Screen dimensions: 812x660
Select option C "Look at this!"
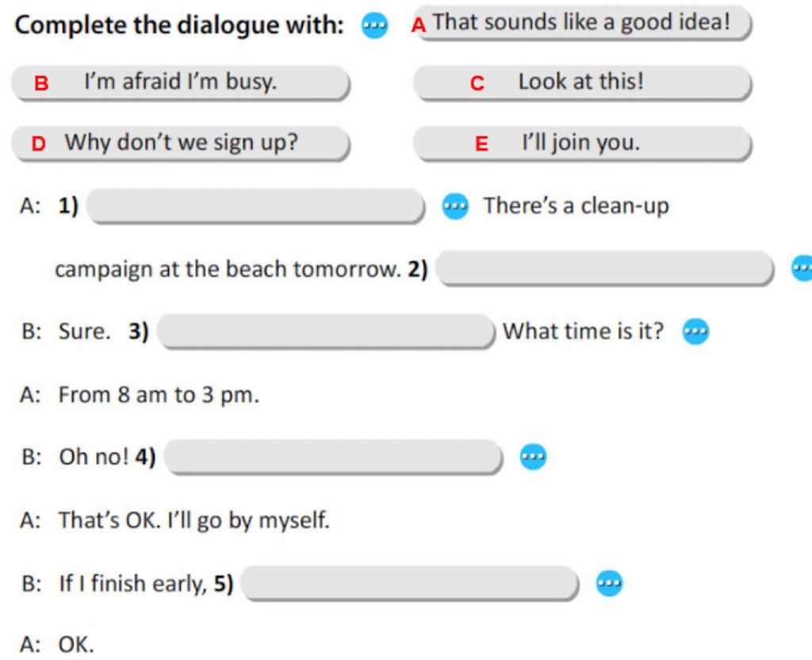[x=583, y=82]
